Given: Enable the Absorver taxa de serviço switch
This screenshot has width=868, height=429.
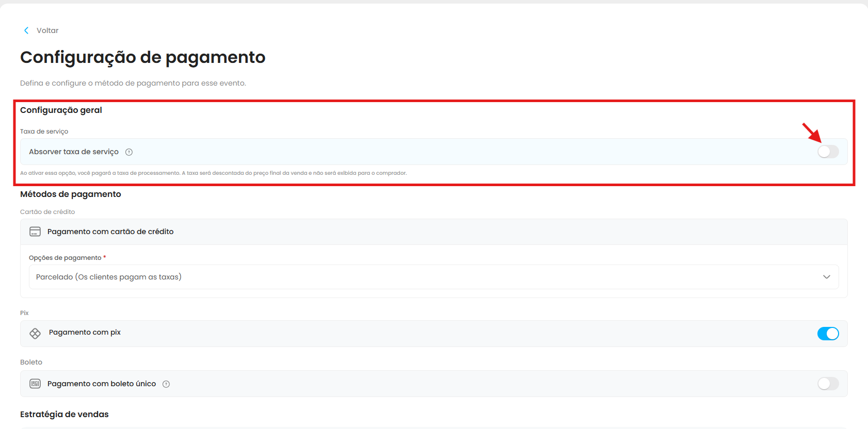Looking at the screenshot, I should (828, 152).
